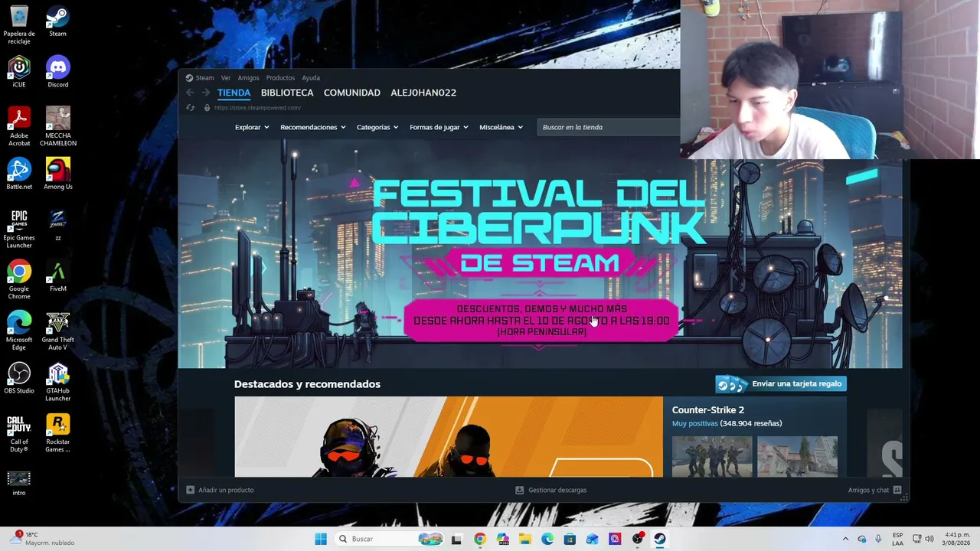Open the Call of Duty desktop icon
The height and width of the screenshot is (551, 980).
click(x=19, y=432)
